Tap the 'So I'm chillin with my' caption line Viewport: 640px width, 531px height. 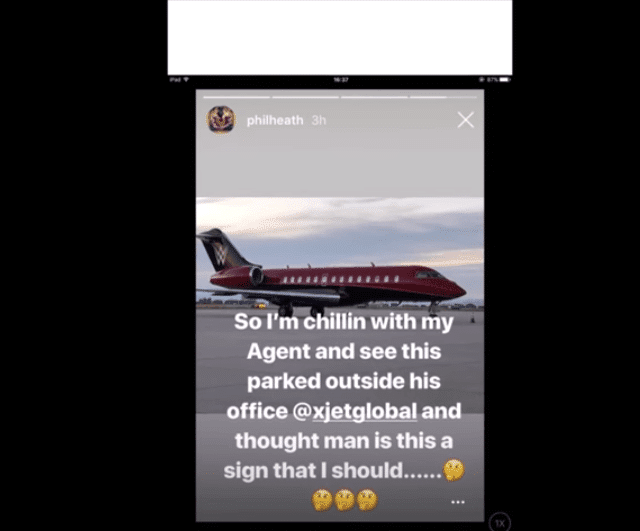pos(344,322)
